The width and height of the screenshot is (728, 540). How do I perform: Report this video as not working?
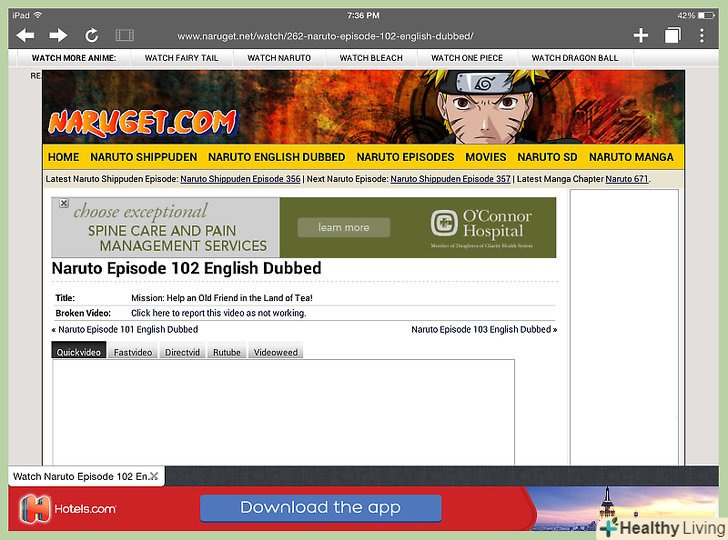219,313
